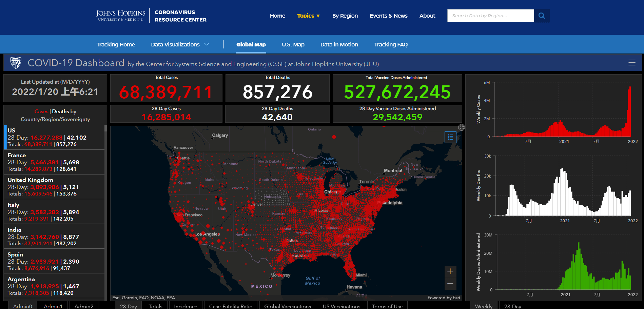Toggle list to Cases view
Viewport: 644px width, 309px height.
pos(41,111)
